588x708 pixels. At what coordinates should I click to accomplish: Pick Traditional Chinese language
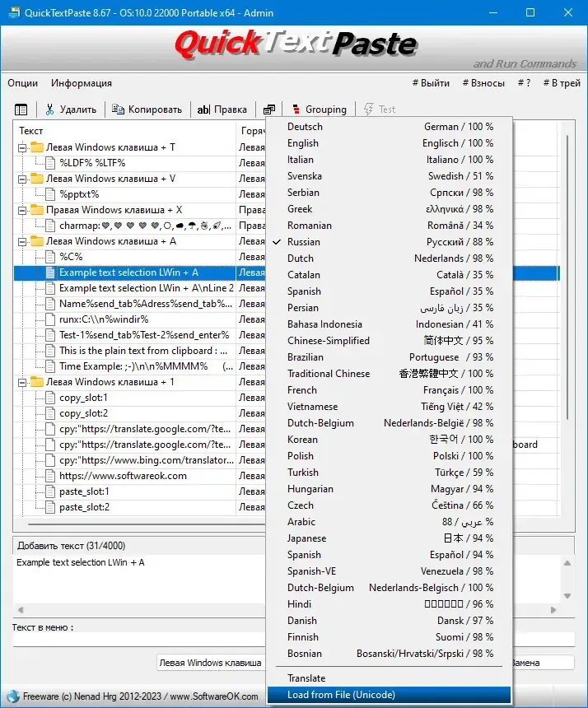[390, 374]
